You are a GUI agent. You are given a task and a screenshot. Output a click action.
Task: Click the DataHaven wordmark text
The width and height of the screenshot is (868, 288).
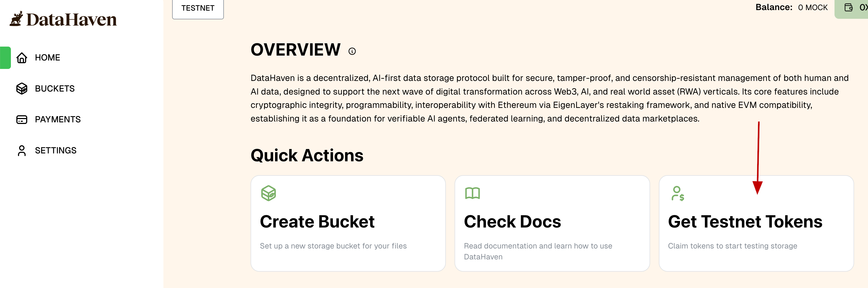pos(71,20)
